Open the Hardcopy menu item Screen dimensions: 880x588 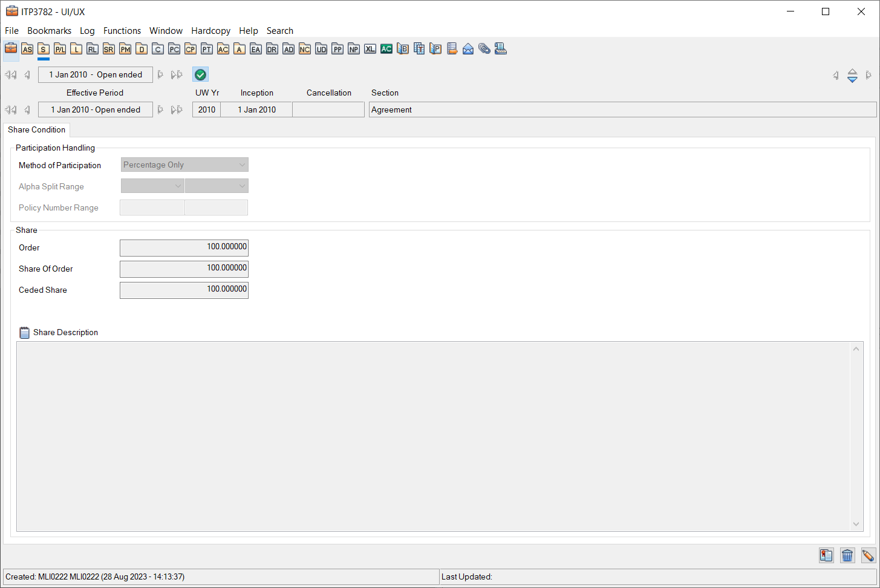click(210, 31)
